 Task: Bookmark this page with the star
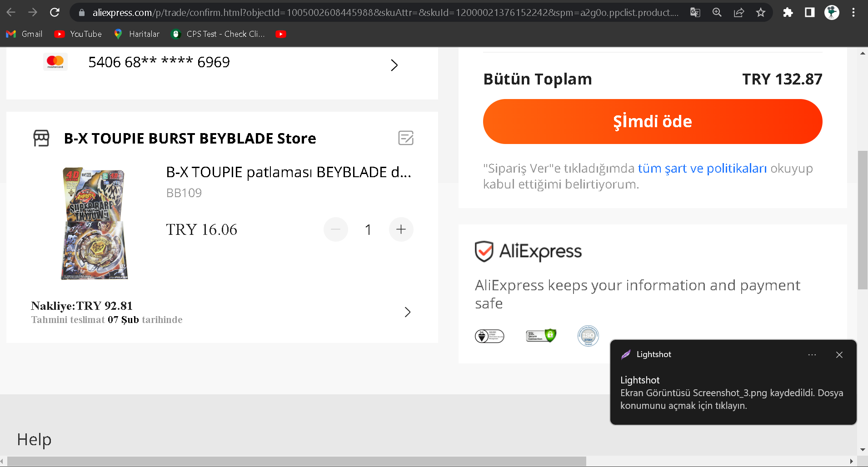coord(761,12)
